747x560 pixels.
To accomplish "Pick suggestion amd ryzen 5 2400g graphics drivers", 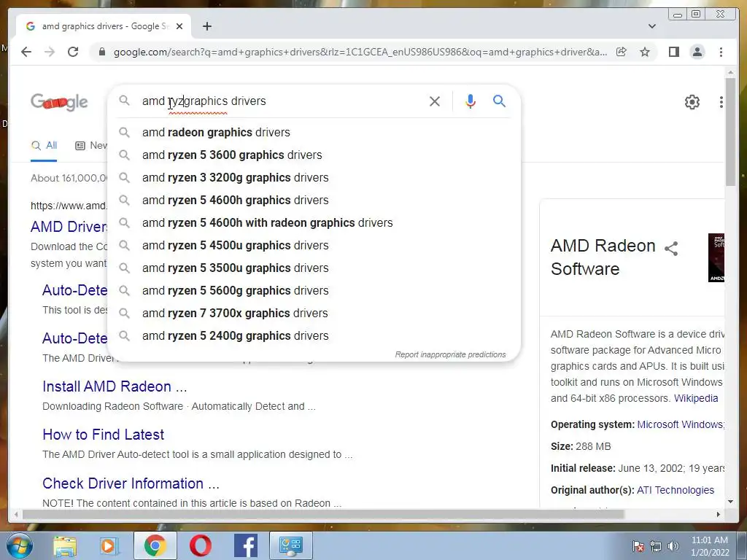I will (314, 335).
